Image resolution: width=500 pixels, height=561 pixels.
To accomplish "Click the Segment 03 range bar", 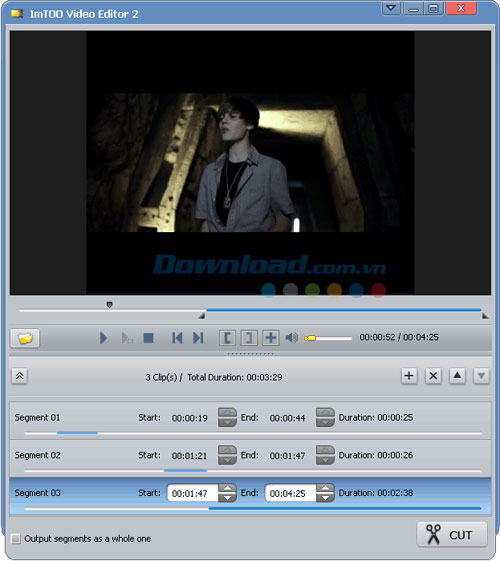I will (253, 508).
